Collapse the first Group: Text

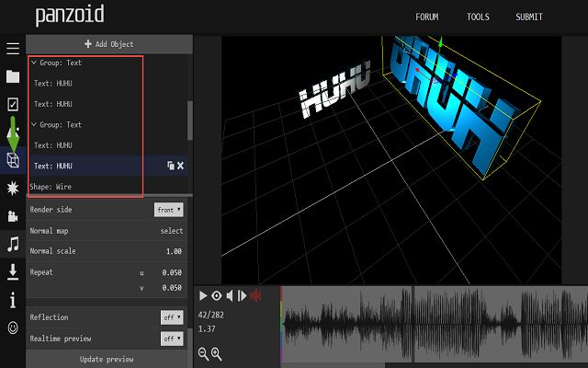tap(34, 63)
